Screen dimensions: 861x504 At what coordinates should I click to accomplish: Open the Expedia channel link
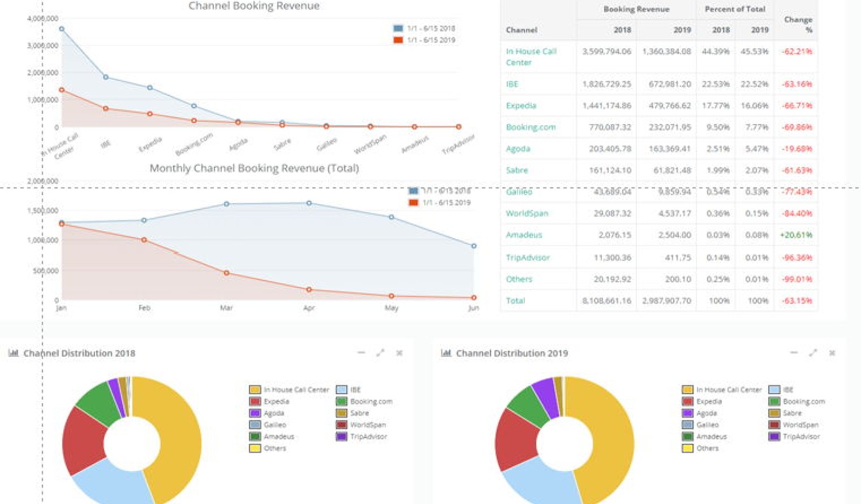pos(521,105)
